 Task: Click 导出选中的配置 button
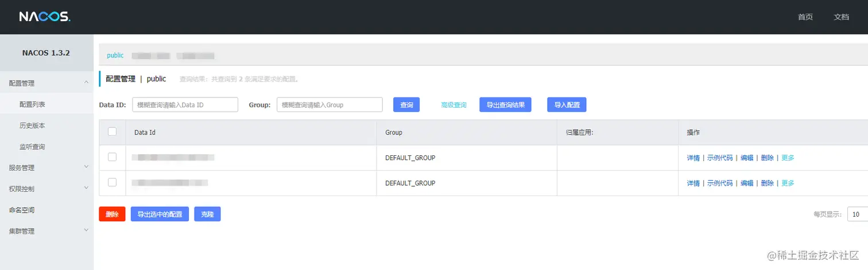[x=160, y=214]
